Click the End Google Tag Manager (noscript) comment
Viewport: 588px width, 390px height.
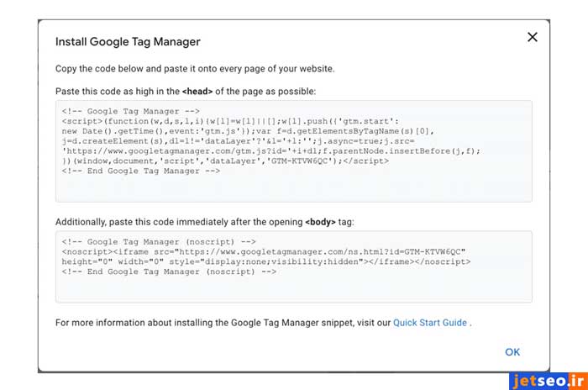tap(169, 271)
